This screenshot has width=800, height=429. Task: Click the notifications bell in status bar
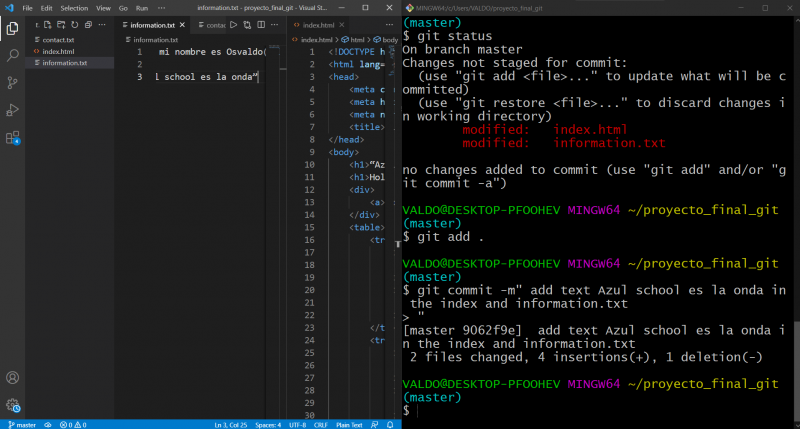[392, 424]
